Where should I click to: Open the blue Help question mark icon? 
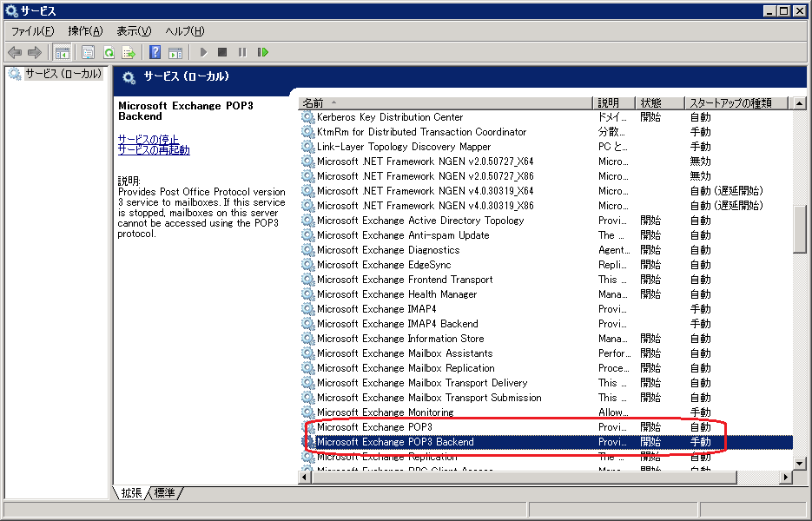pyautogui.click(x=155, y=52)
